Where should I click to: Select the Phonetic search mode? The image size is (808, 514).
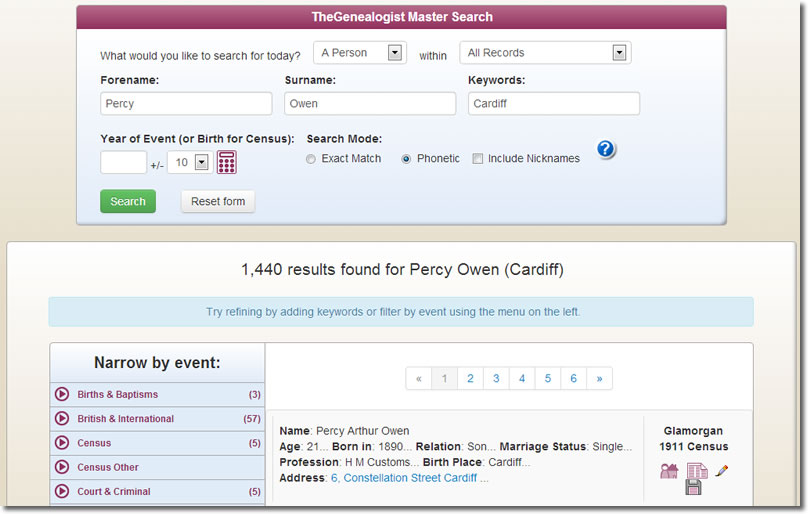pos(406,159)
